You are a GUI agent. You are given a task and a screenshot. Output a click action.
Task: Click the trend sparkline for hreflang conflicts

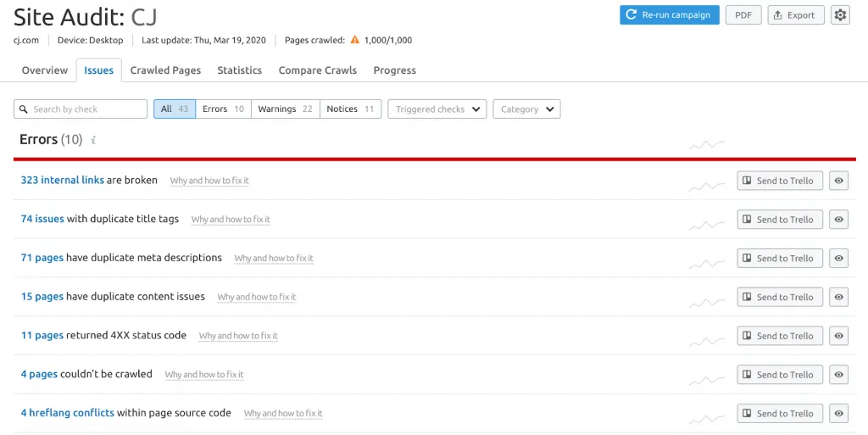pyautogui.click(x=706, y=417)
